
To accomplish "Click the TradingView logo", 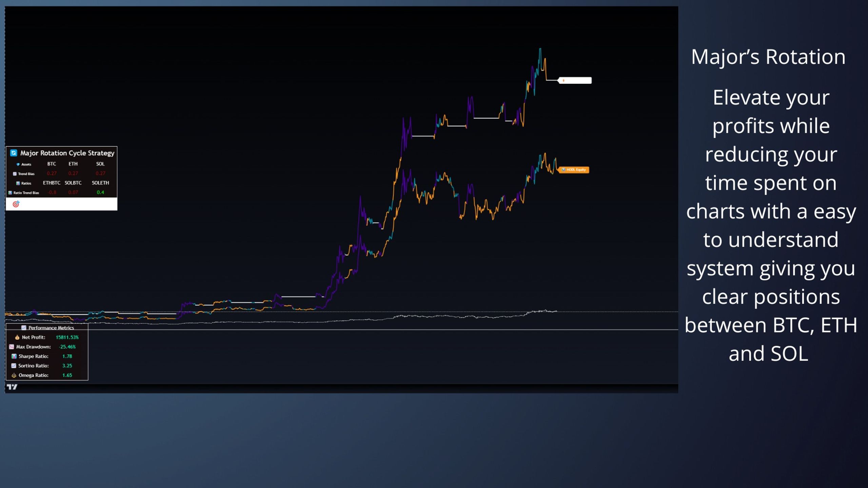I will pos(12,387).
